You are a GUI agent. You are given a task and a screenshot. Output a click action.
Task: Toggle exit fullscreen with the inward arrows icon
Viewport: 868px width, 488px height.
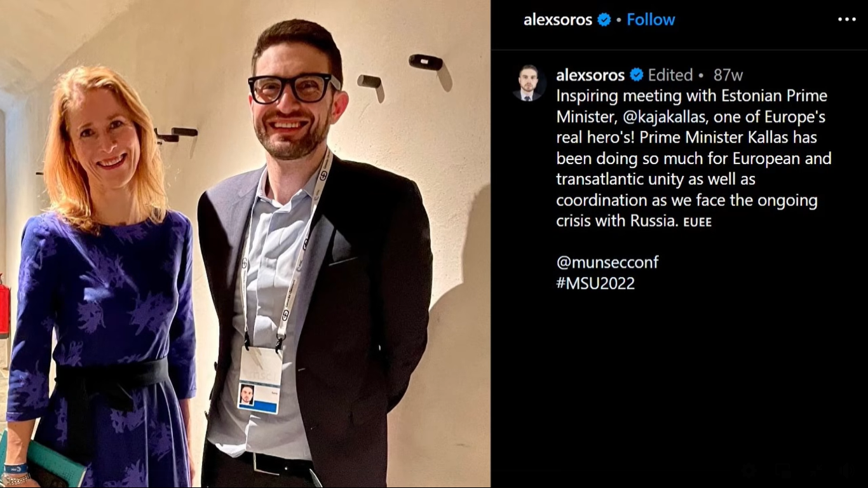(x=816, y=471)
